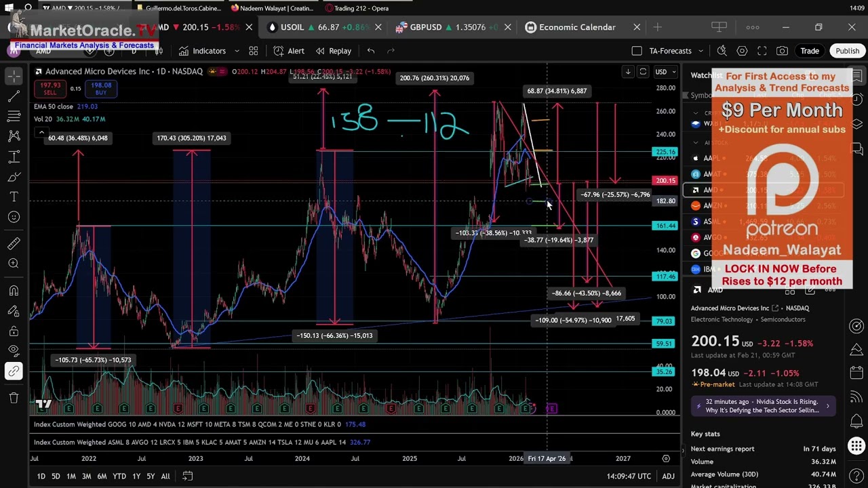
Task: Select the brush drawing tool
Action: point(14,177)
